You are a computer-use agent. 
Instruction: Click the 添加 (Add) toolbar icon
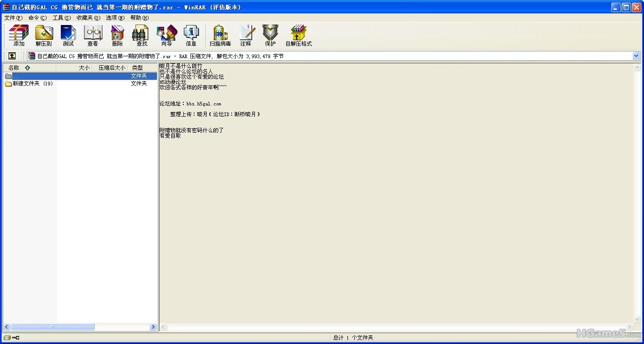coord(19,36)
